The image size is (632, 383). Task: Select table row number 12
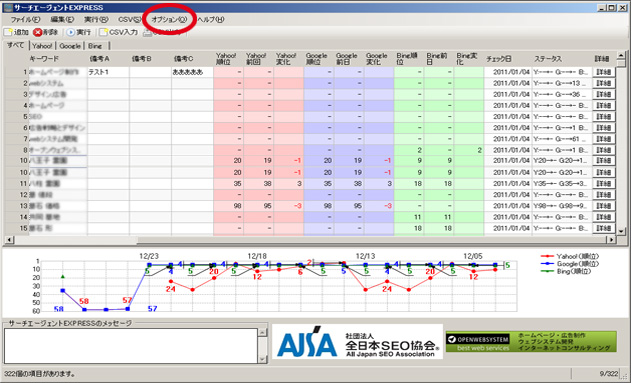pyautogui.click(x=24, y=195)
